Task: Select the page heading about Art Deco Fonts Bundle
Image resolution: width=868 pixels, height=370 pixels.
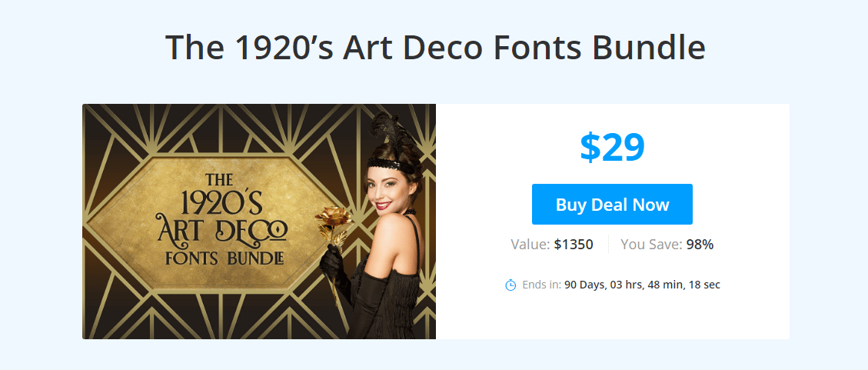Action: [435, 47]
